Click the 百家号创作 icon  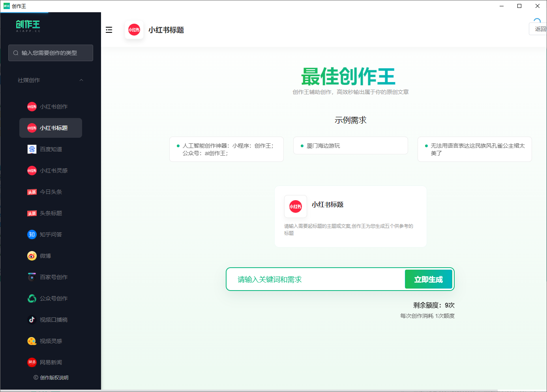coord(32,277)
